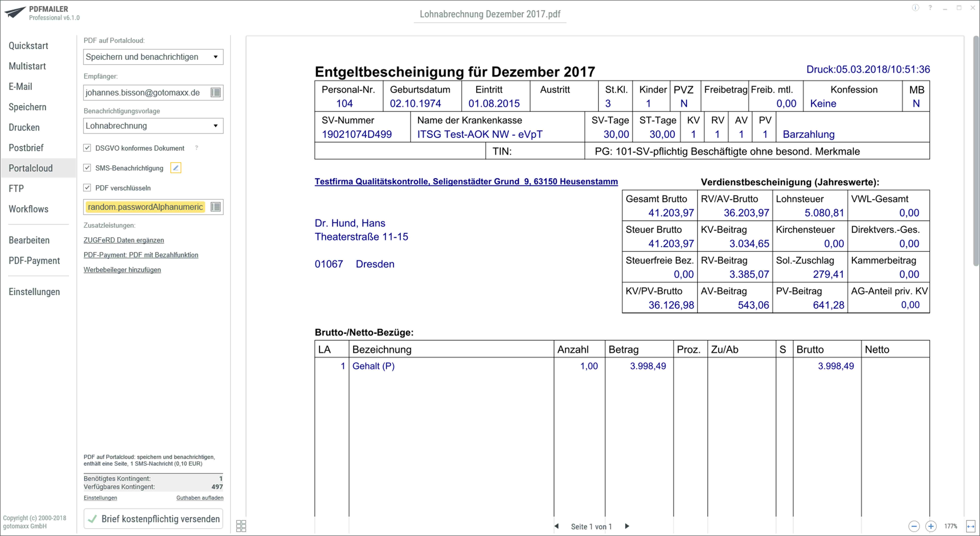Open the address book next to recipient field

216,92
